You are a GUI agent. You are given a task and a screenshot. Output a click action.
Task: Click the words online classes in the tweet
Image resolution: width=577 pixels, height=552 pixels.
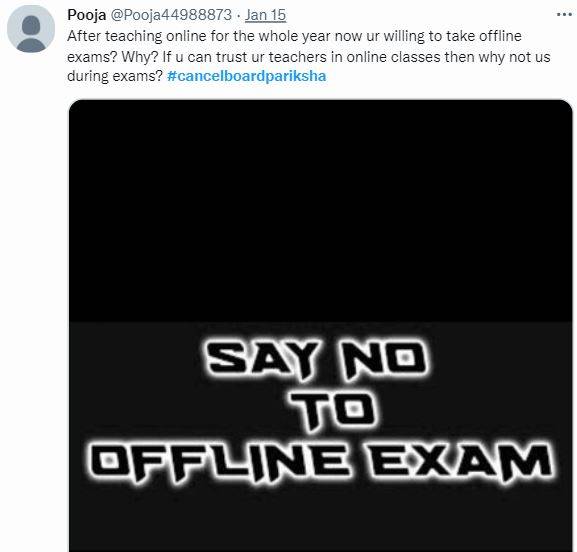point(393,57)
